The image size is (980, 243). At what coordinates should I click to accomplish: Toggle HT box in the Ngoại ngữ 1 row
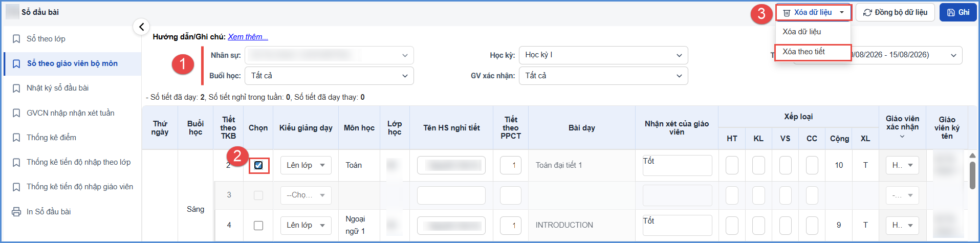pyautogui.click(x=732, y=225)
